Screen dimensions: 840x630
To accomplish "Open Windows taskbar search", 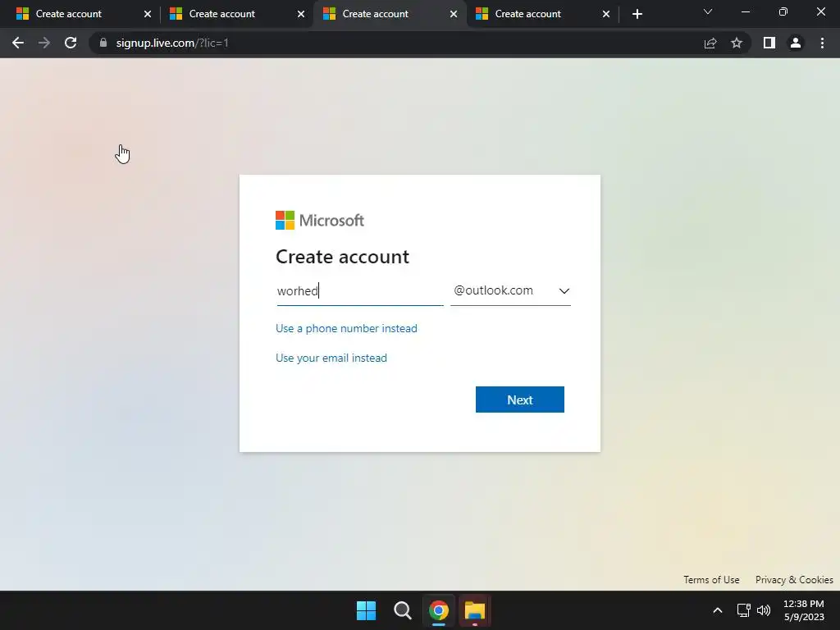I will pos(402,610).
